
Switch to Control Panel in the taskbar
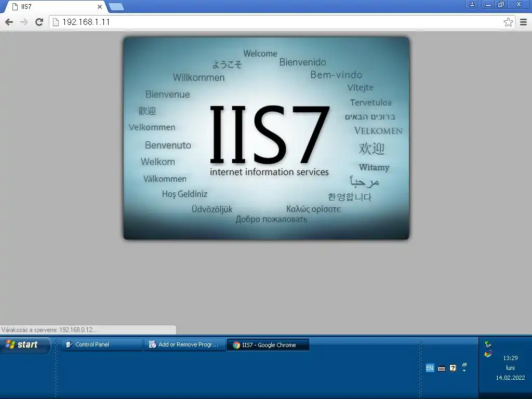(101, 345)
